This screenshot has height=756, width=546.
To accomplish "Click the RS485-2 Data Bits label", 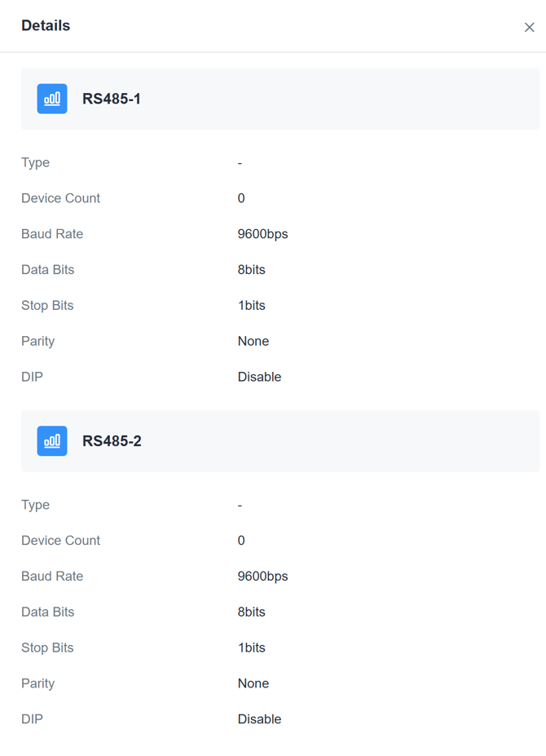I will click(47, 612).
